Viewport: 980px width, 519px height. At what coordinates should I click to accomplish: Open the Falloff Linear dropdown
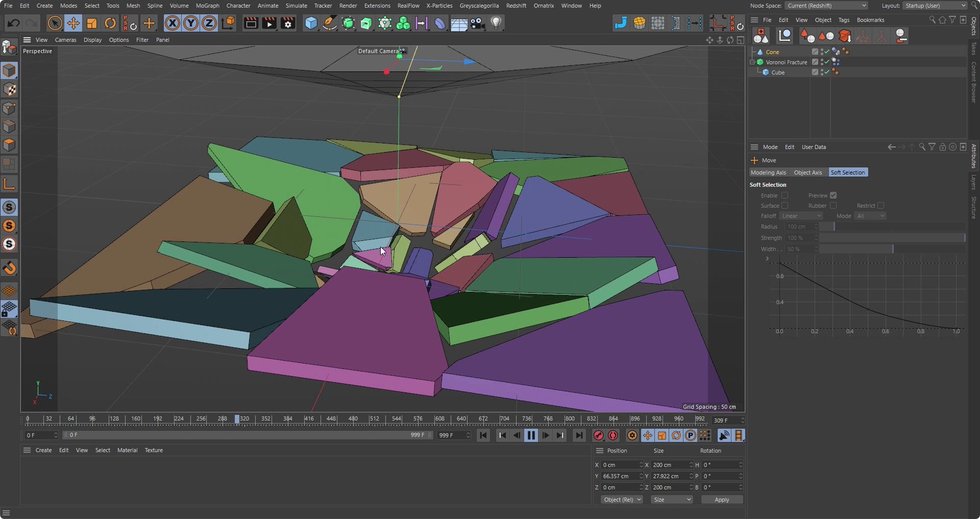tap(800, 216)
